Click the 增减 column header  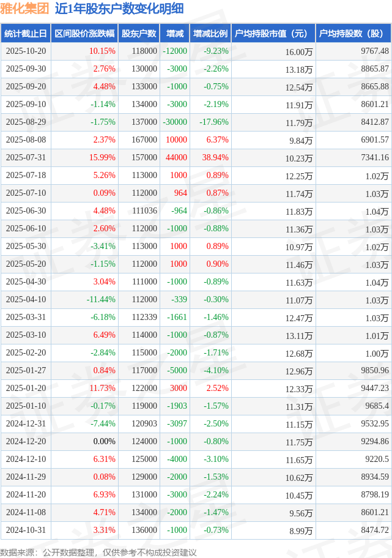(x=175, y=34)
